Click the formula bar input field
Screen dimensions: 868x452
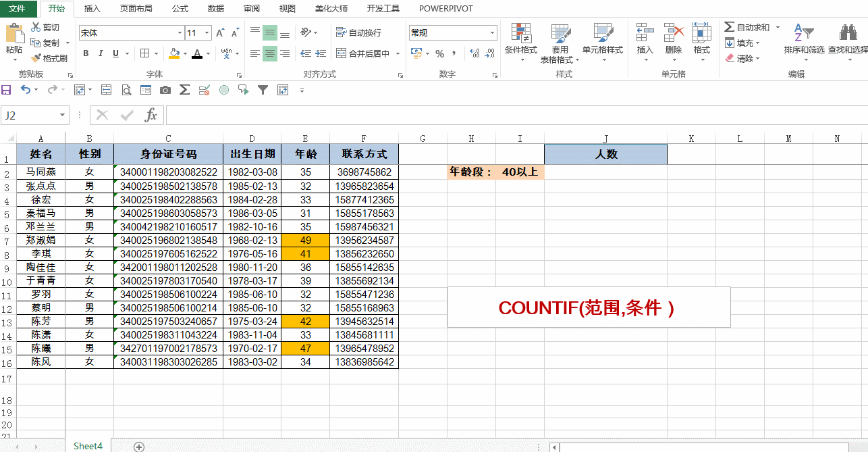tap(516, 116)
